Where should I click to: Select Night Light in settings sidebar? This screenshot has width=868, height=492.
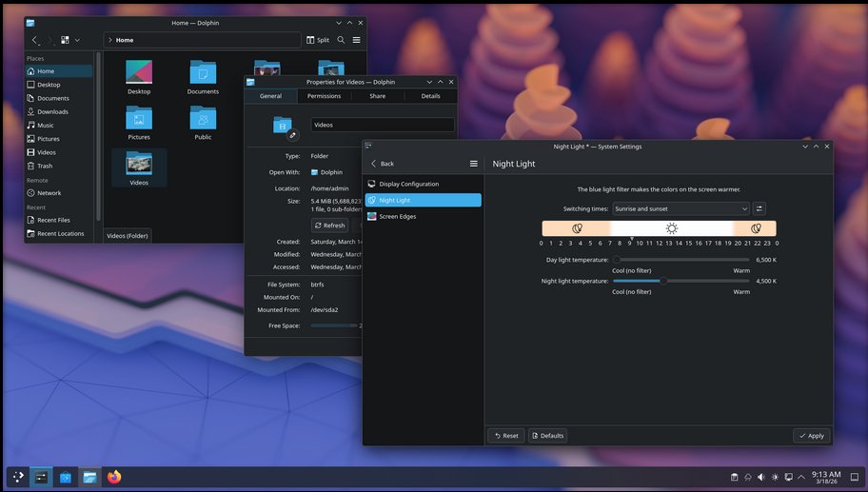coord(424,200)
